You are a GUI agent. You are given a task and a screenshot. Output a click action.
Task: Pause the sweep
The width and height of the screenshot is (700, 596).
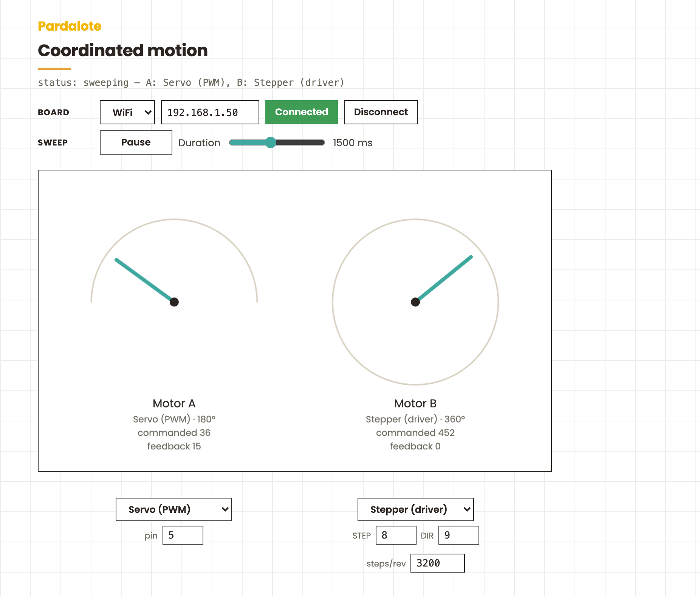tap(136, 142)
